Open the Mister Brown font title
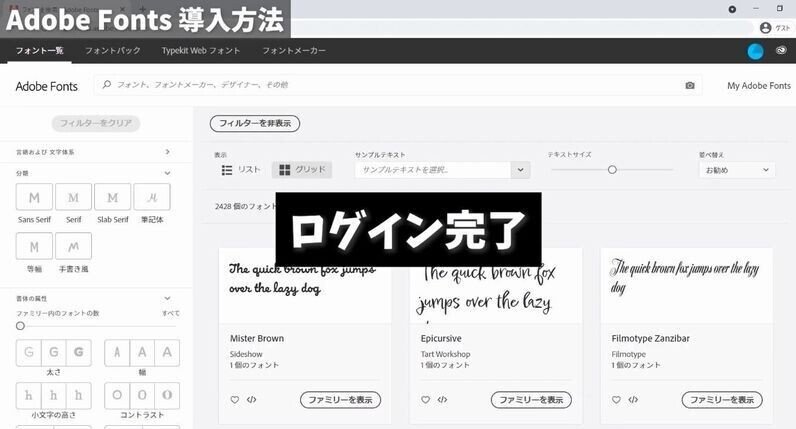Screen dimensions: 796x429 click(x=257, y=338)
